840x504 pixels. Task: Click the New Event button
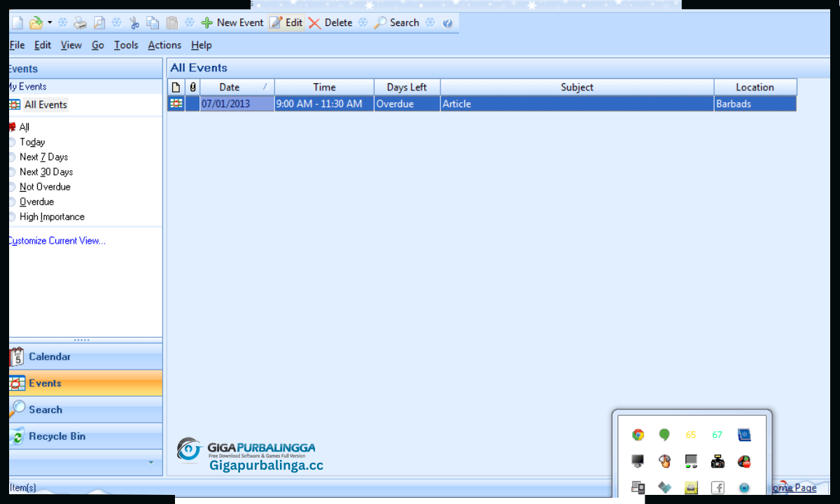232,22
